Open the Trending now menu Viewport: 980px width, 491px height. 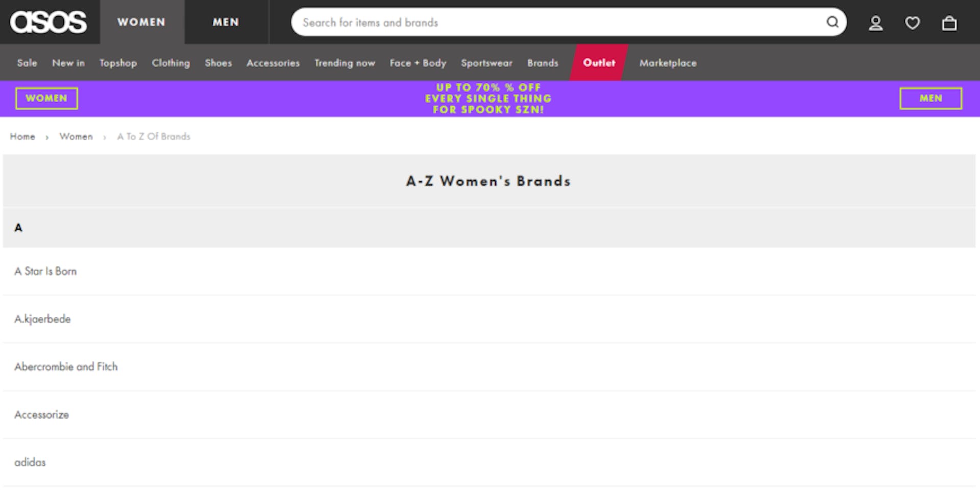(x=345, y=63)
